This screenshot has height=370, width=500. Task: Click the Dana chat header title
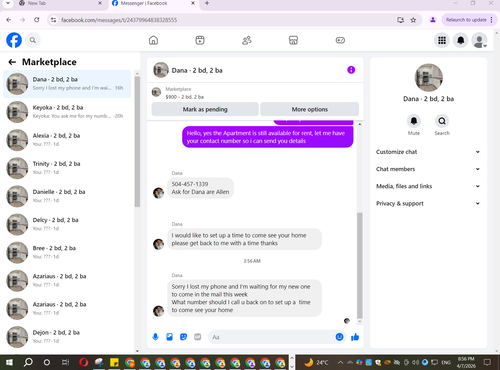[197, 70]
